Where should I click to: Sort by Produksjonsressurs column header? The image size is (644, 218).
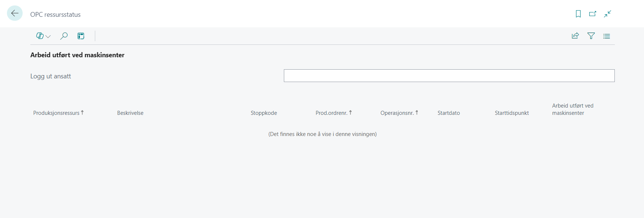[57, 113]
